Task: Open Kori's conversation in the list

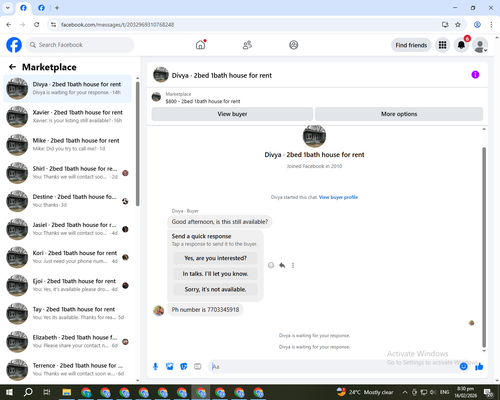Action: 67,257
